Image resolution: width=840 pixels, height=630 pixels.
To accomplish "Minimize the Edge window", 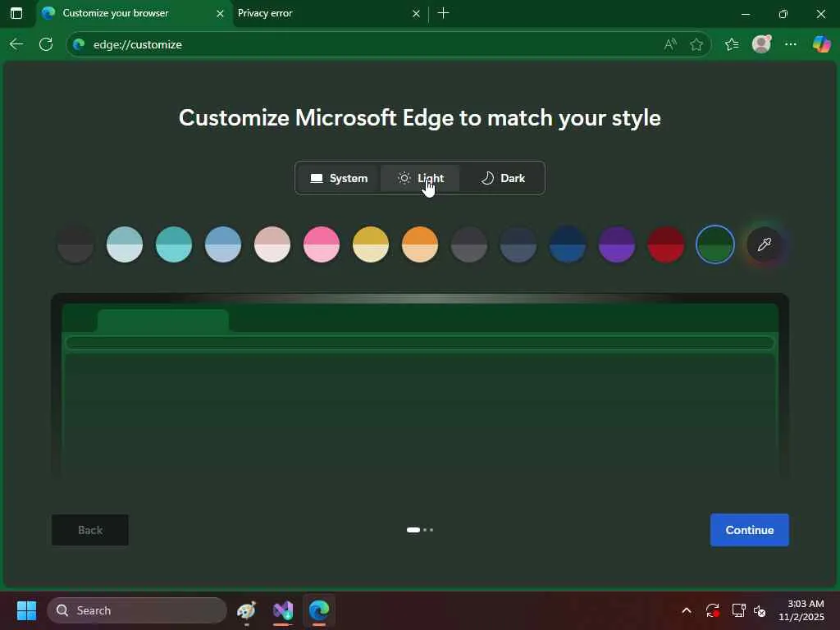I will pos(745,14).
